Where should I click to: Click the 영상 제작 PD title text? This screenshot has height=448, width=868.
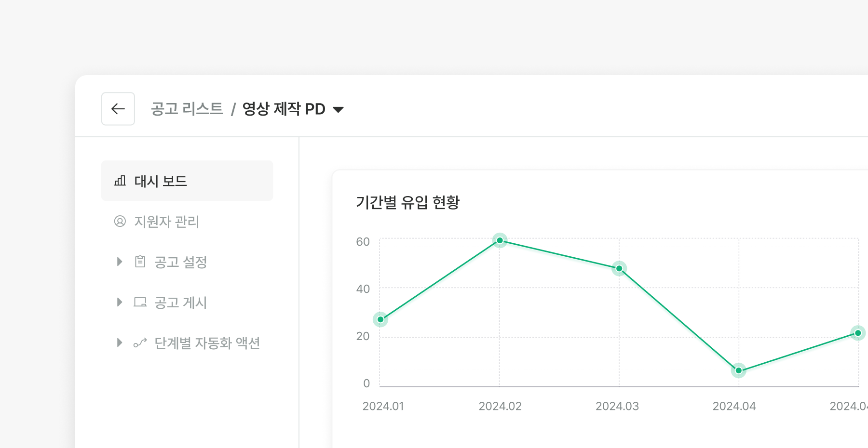click(x=284, y=109)
